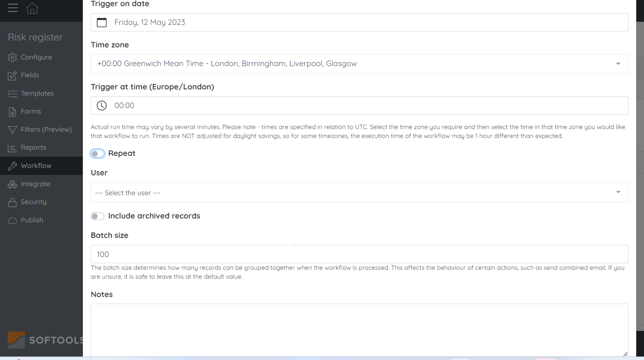
Task: Open Filters (Preview) in the sidebar
Action: [x=41, y=129]
